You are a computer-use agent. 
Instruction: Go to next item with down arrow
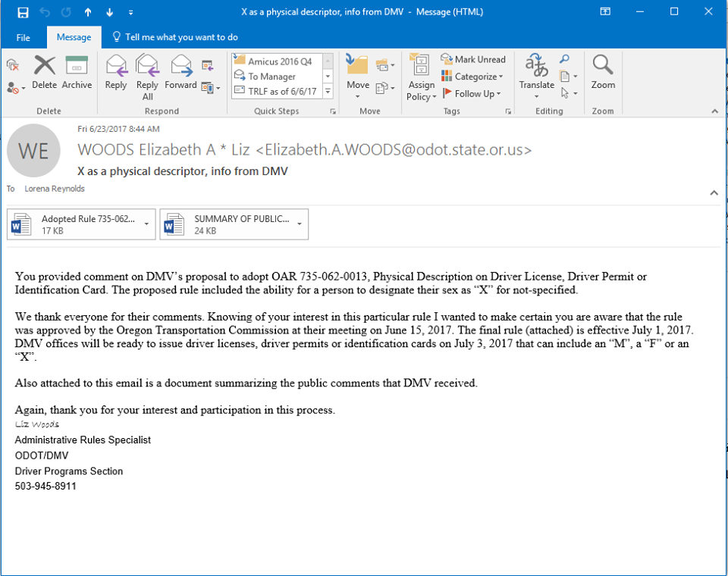tap(109, 13)
